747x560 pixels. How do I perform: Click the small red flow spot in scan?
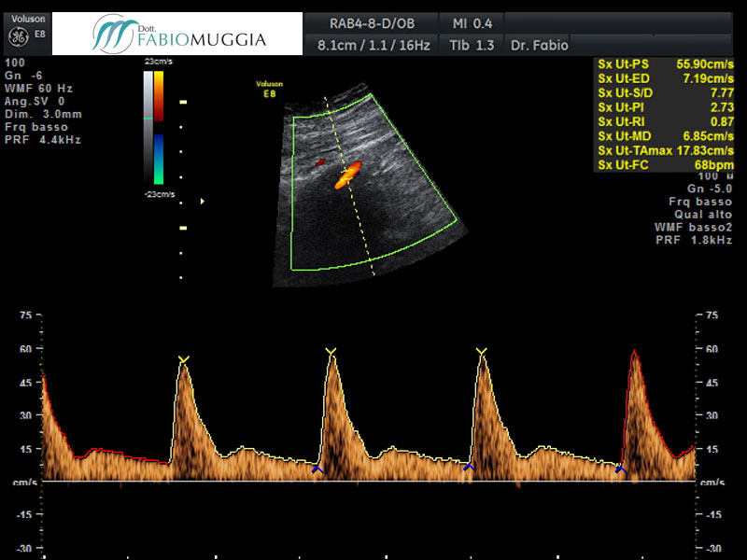[320, 161]
